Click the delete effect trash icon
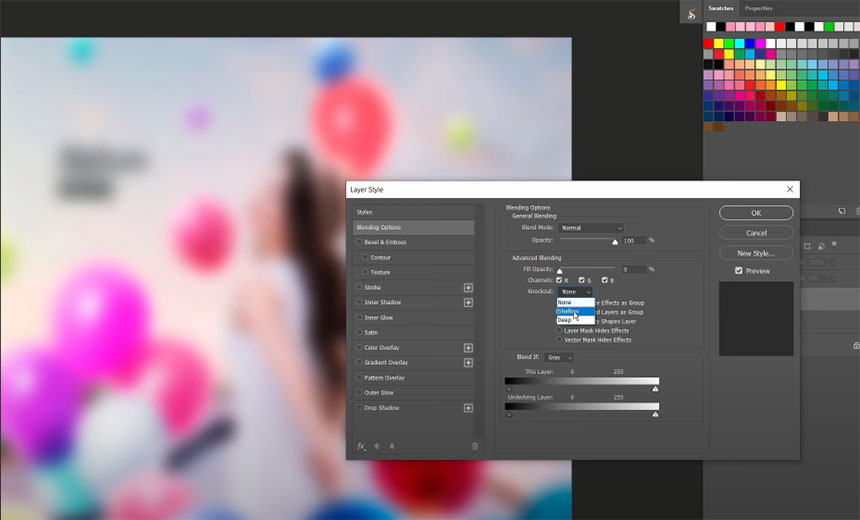 tap(475, 446)
